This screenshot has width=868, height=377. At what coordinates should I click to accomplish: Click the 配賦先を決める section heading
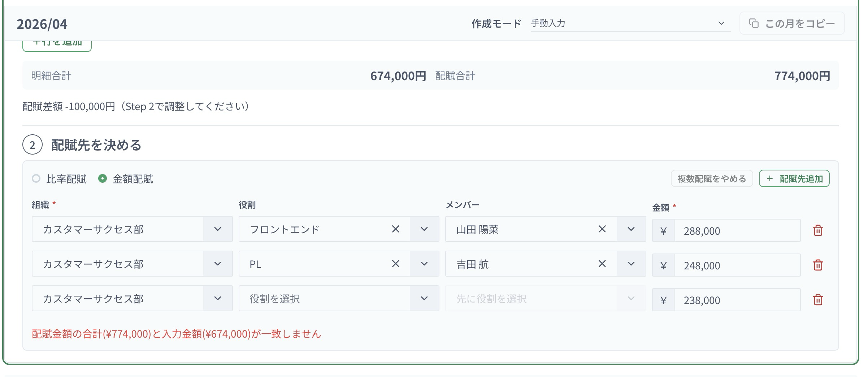(x=96, y=145)
